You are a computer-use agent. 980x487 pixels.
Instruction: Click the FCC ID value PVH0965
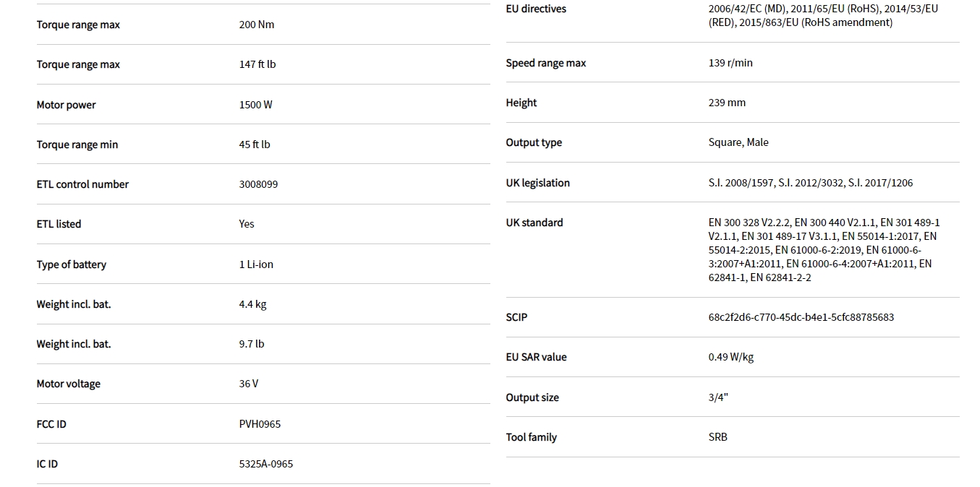260,424
